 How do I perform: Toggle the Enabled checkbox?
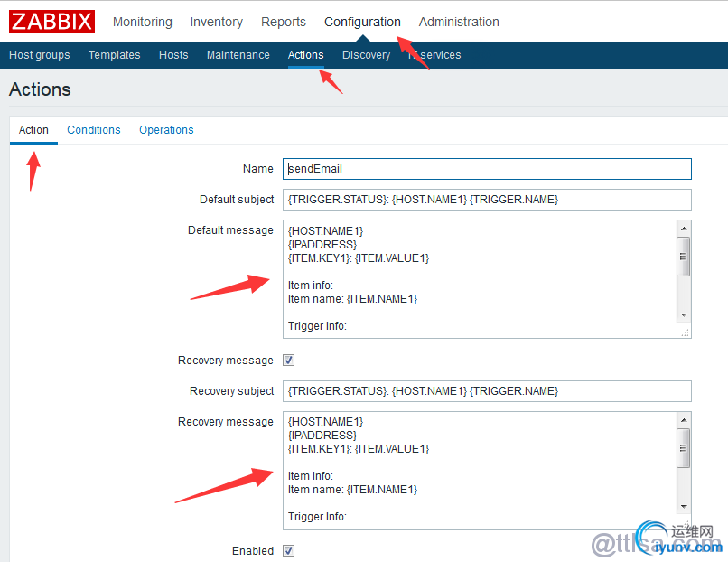[x=288, y=551]
